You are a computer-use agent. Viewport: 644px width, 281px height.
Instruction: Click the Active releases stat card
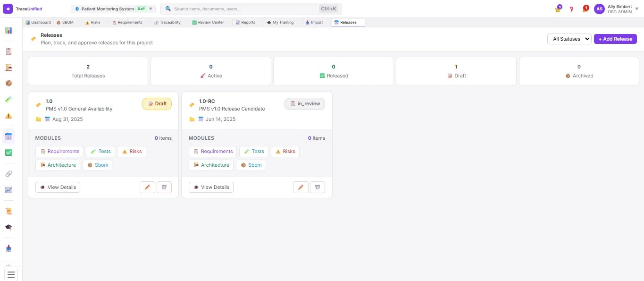[211, 71]
